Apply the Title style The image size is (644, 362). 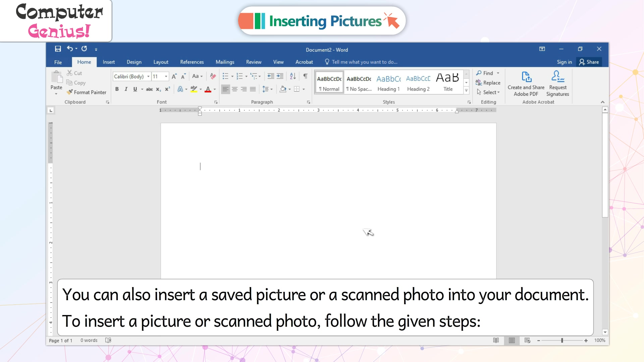(x=448, y=83)
